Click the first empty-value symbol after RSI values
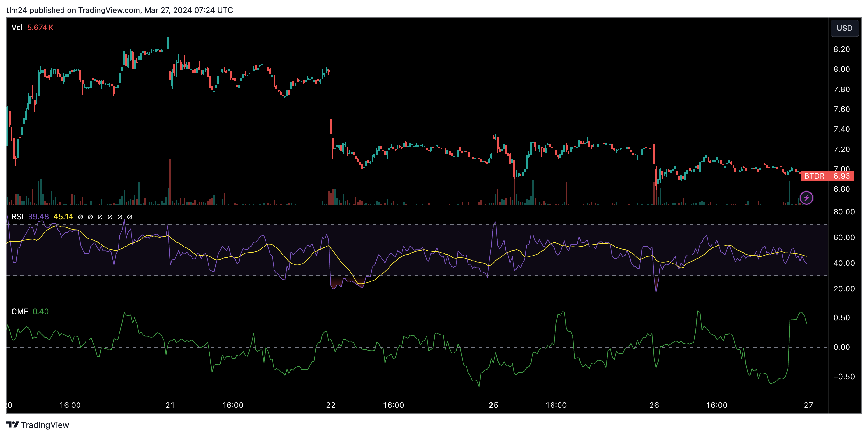The image size is (868, 436). tap(80, 217)
